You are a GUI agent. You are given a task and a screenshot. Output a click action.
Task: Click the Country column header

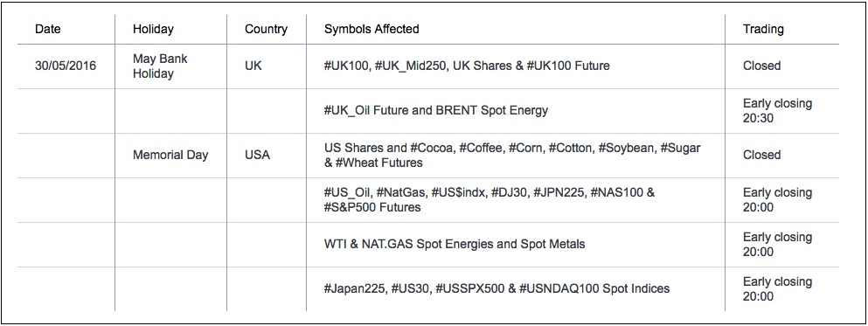pos(266,30)
